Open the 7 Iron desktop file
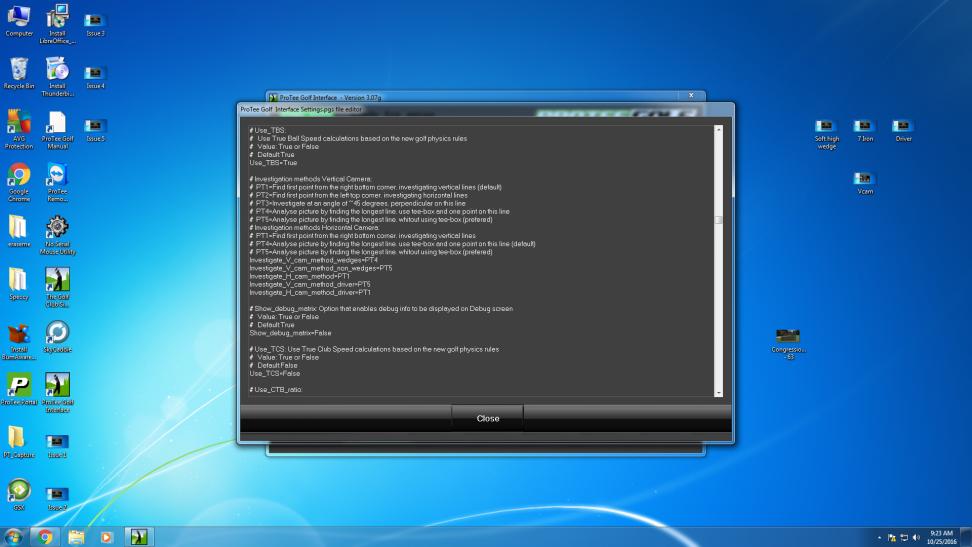 point(865,130)
